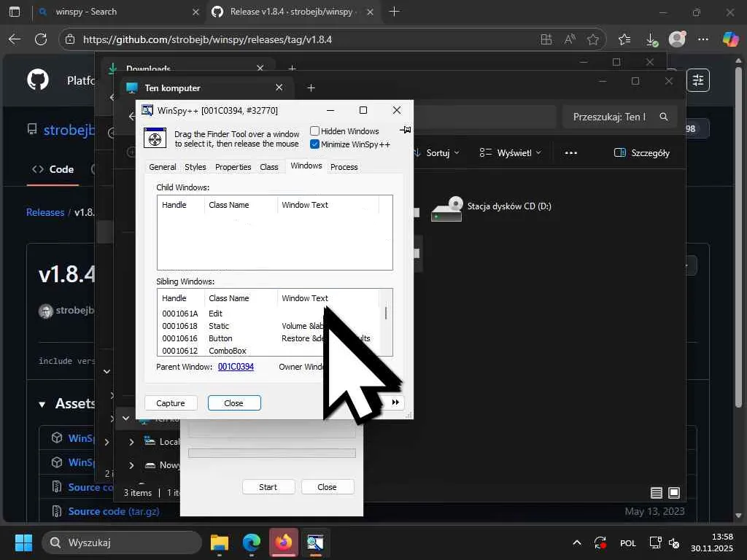Select sibling row 00010616 Button
Viewport: 747px width, 560px height.
(270, 338)
